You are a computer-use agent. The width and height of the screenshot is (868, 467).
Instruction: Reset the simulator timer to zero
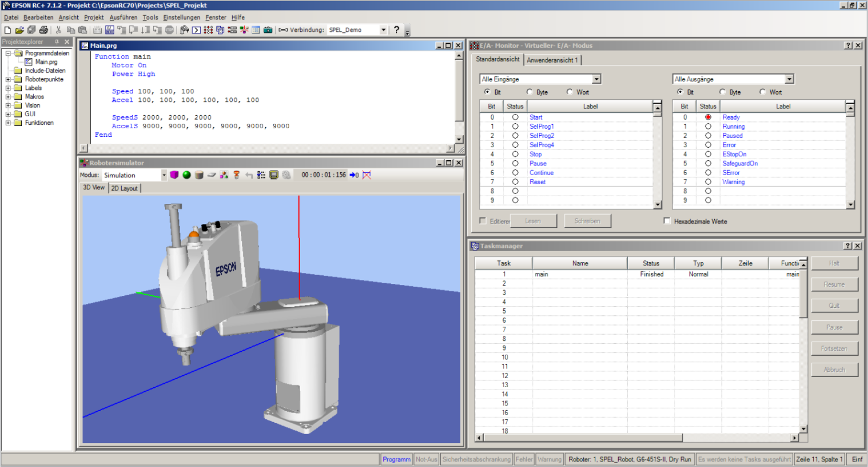pyautogui.click(x=354, y=175)
